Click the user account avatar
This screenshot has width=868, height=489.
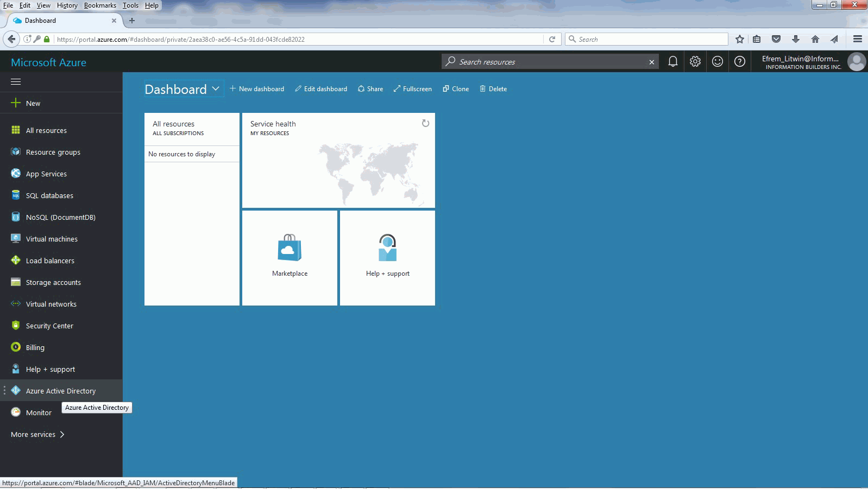[857, 62]
